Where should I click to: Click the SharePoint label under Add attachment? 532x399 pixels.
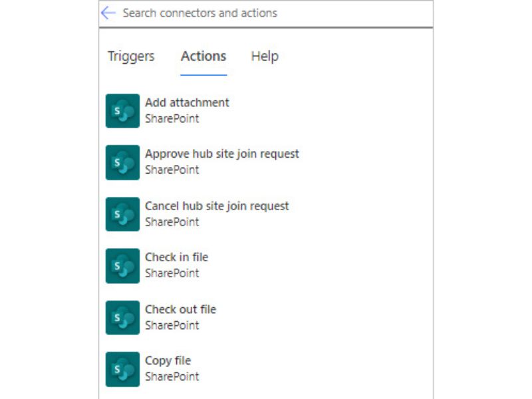pos(172,119)
